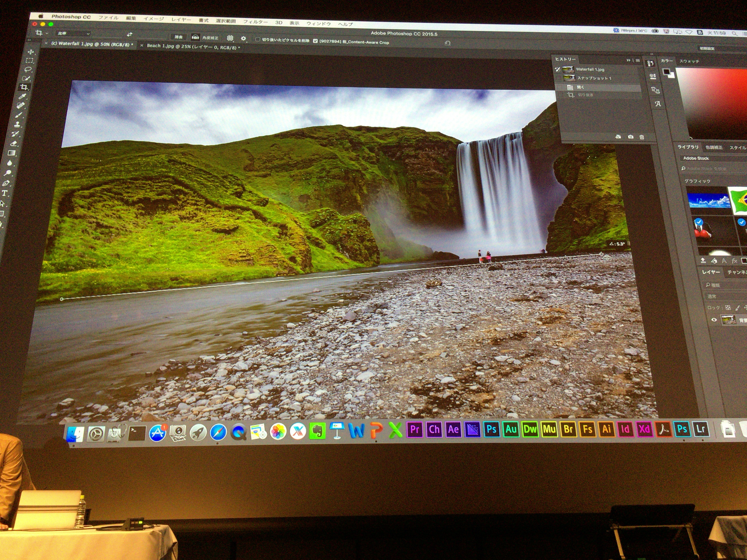Open the フィルター menu
This screenshot has width=747, height=560.
coord(255,22)
